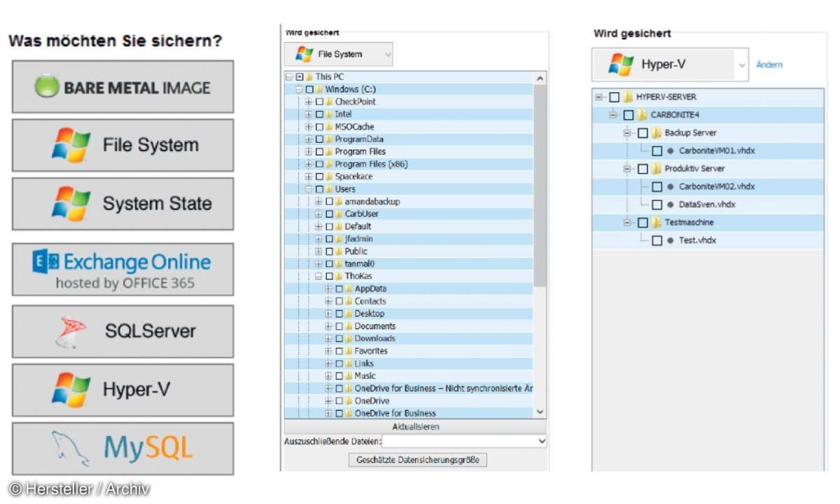Check the CarboniteVM01.vhdx checkbox
Screen dimensions: 840x504
point(657,150)
